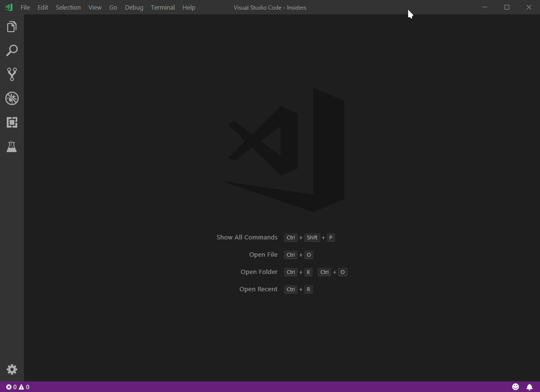Open the View menu

click(x=95, y=7)
